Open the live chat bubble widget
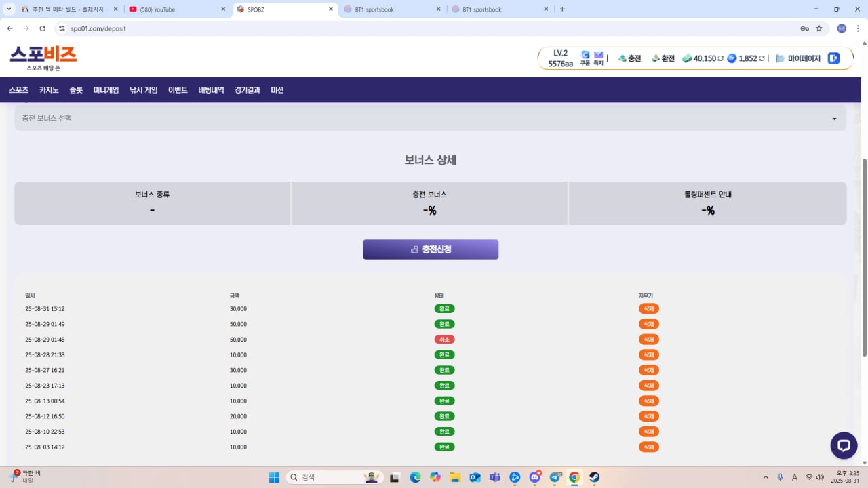The image size is (868, 488). [x=844, y=445]
